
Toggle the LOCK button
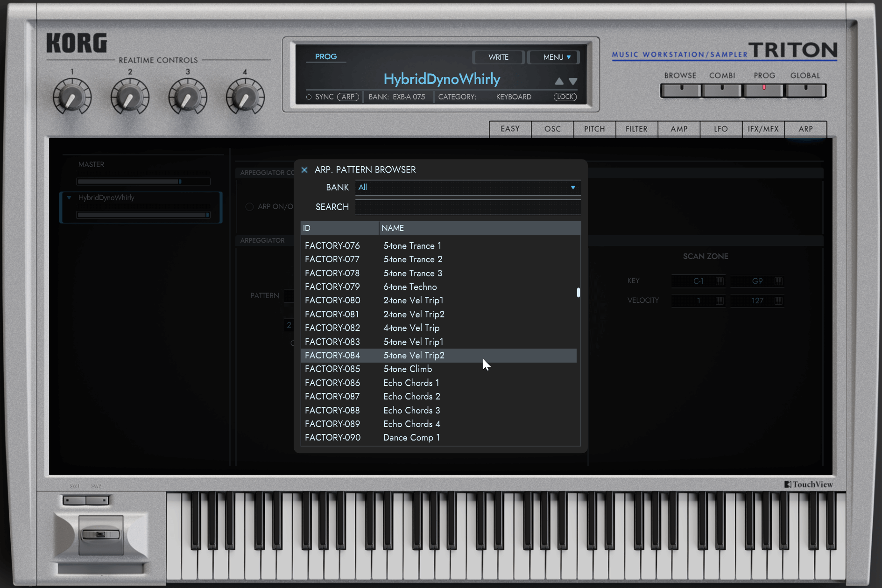click(565, 97)
